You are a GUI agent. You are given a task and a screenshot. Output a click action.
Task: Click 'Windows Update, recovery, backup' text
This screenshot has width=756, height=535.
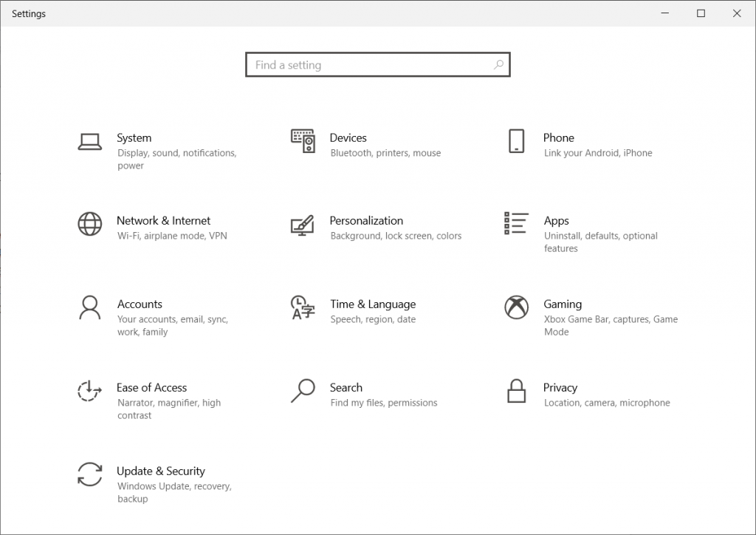pos(174,493)
